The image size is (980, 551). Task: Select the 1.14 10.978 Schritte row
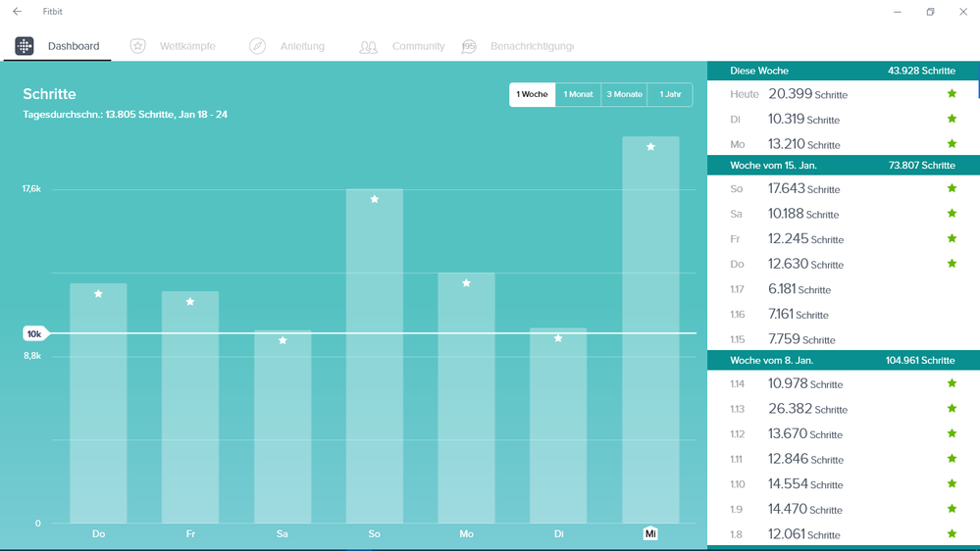[x=843, y=383]
